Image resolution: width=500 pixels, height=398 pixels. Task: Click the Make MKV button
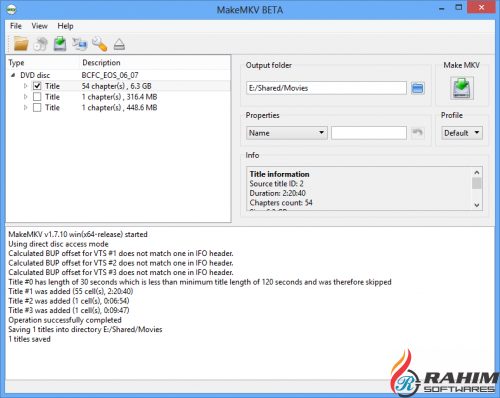pyautogui.click(x=462, y=88)
